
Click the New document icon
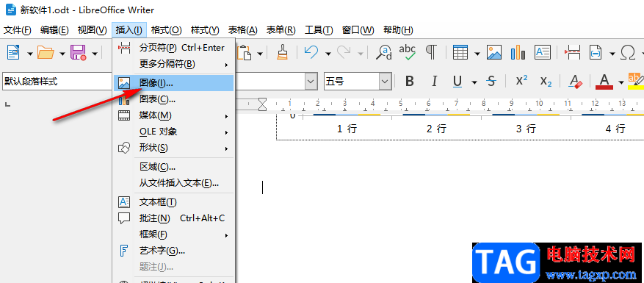[x=14, y=53]
